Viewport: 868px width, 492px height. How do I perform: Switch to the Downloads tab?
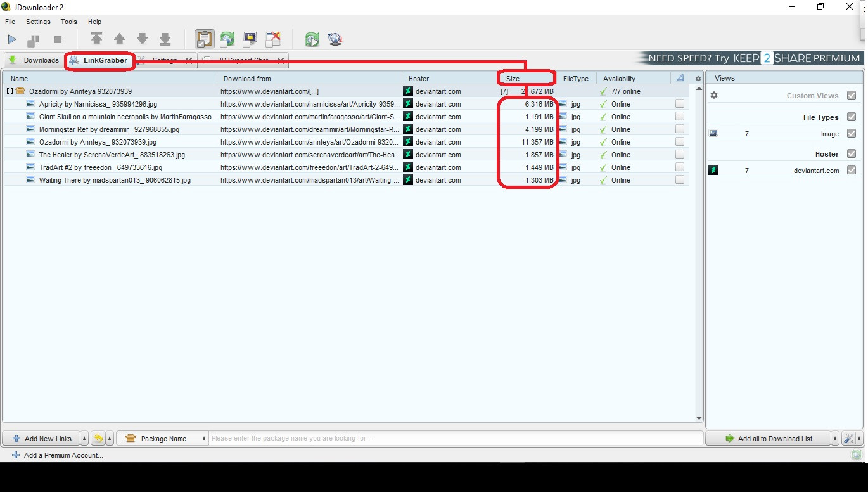pyautogui.click(x=34, y=60)
